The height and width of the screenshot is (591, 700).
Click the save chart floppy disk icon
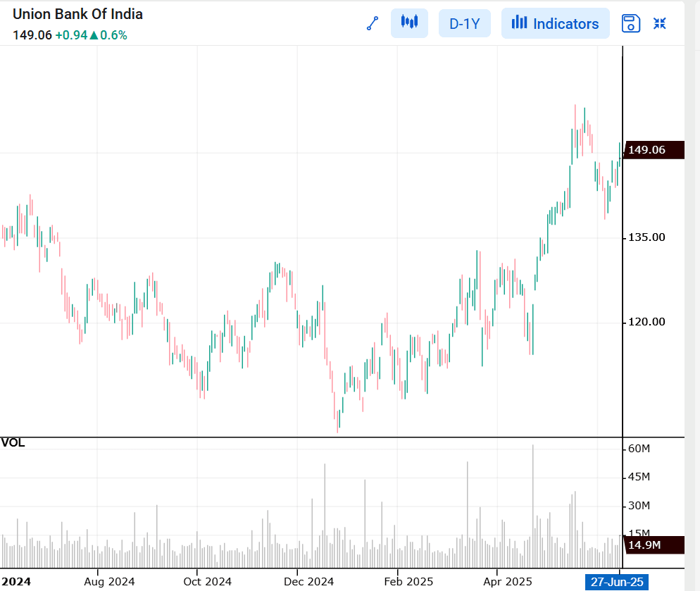(x=631, y=23)
